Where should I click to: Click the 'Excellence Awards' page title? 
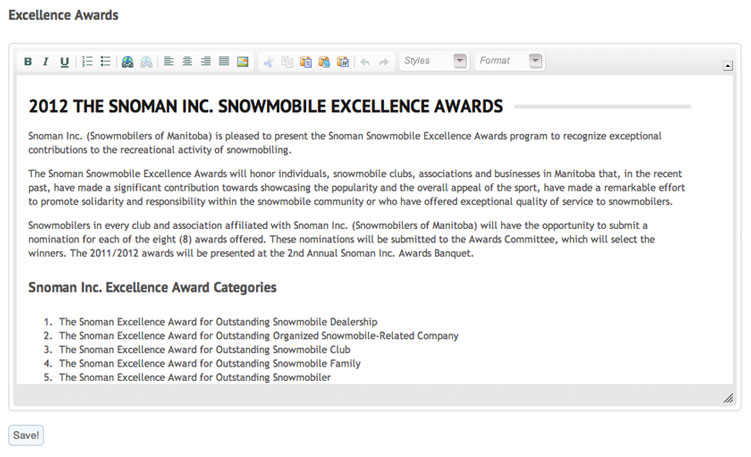pyautogui.click(x=63, y=15)
